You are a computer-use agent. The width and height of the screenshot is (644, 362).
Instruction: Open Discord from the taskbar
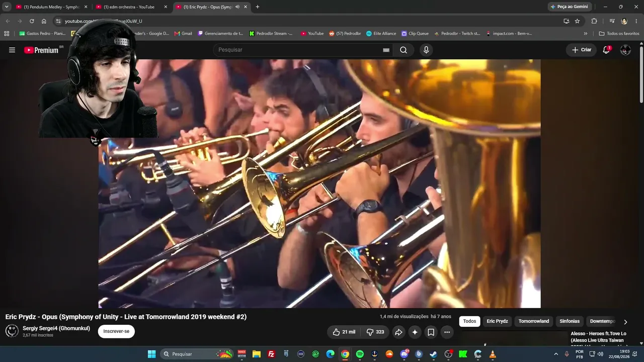(x=404, y=354)
